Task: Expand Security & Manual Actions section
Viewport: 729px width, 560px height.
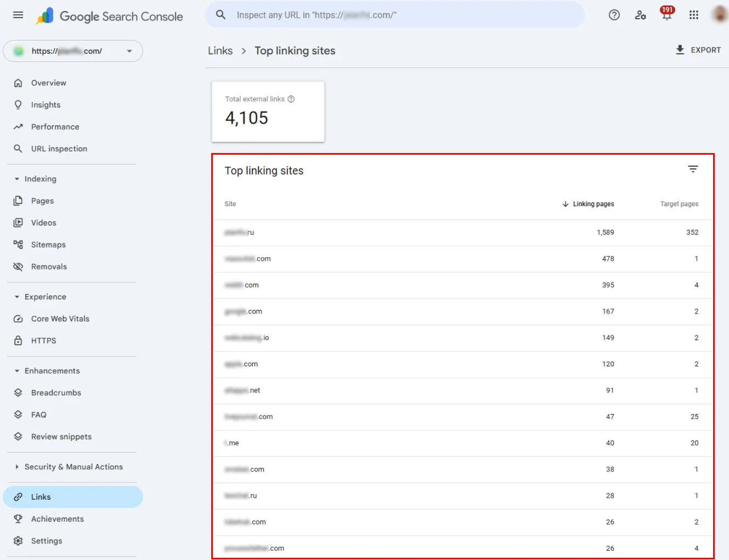Action: 17,467
